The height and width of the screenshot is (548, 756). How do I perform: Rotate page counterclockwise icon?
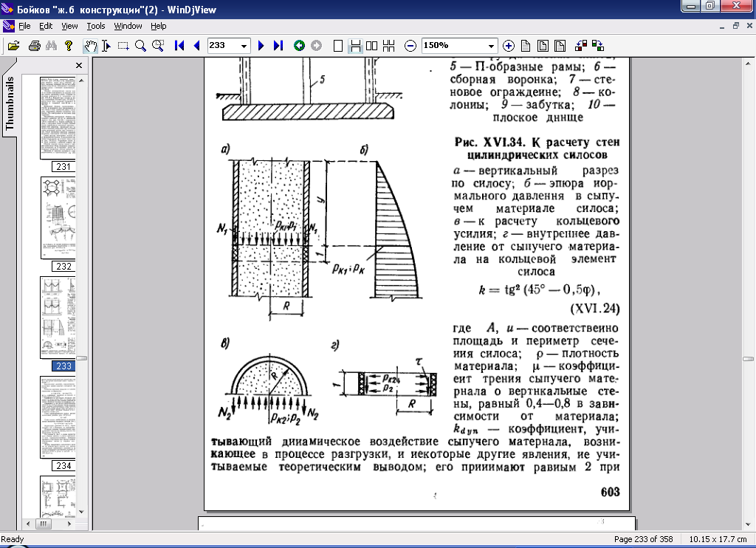(581, 46)
